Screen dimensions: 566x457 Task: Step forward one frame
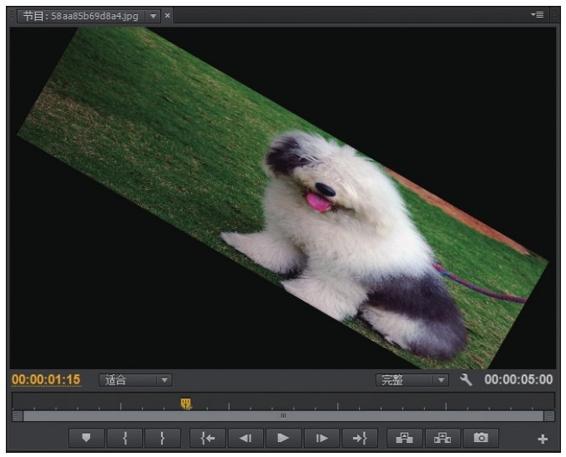(321, 438)
